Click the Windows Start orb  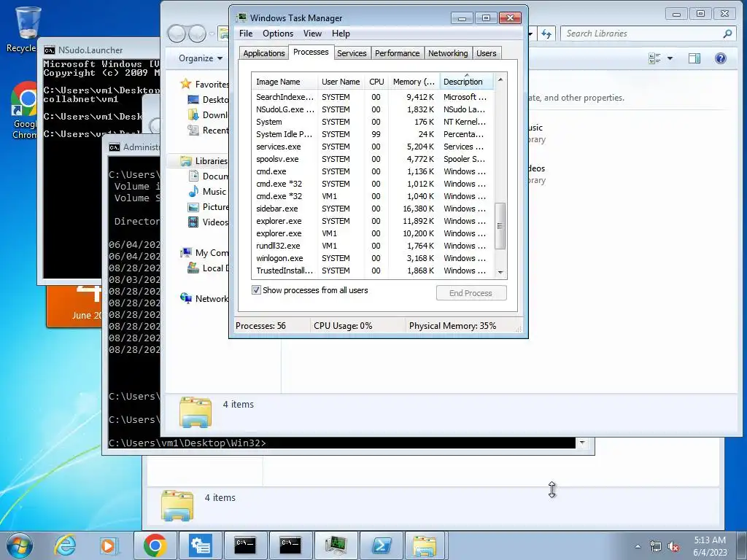[19, 545]
